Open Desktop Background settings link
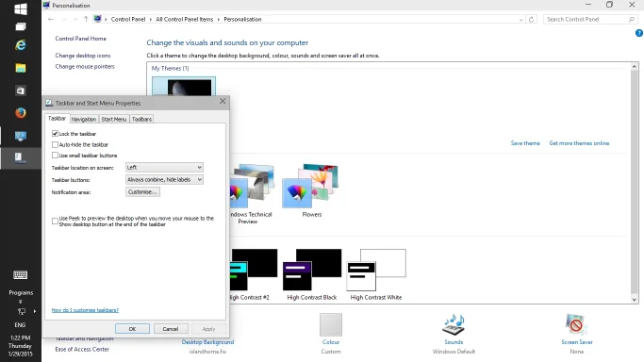Screen dimensions: 644x362 pyautogui.click(x=207, y=342)
